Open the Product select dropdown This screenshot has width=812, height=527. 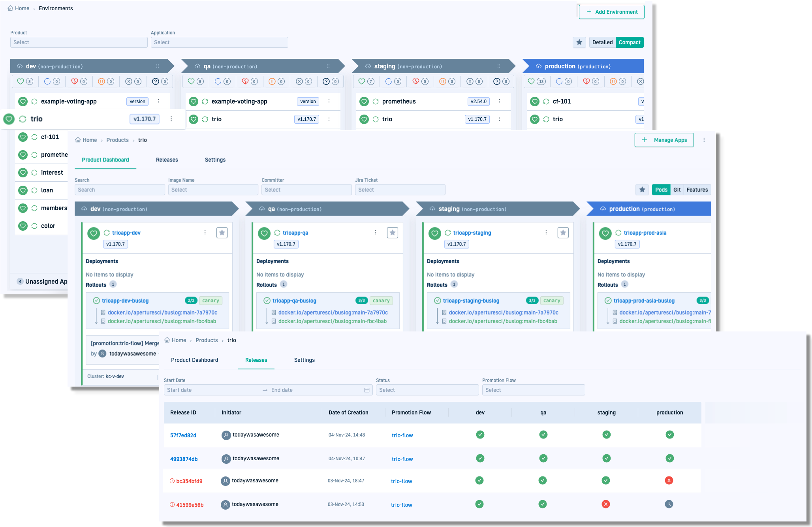click(x=79, y=42)
